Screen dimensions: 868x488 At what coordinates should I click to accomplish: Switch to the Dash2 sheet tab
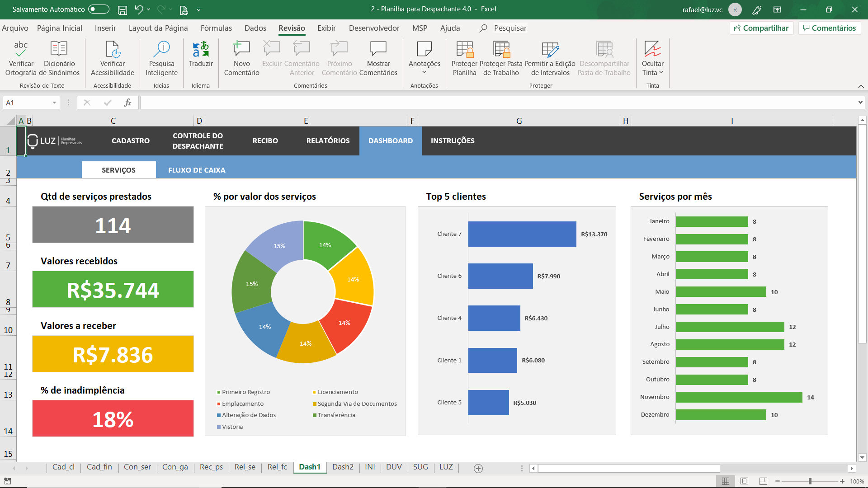[x=343, y=467]
